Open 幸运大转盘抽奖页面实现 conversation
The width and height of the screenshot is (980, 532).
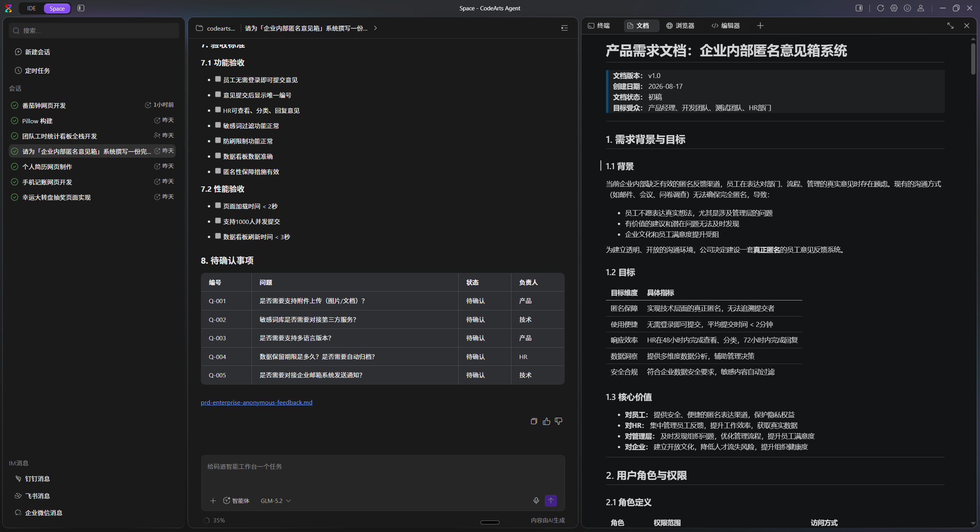click(92, 197)
